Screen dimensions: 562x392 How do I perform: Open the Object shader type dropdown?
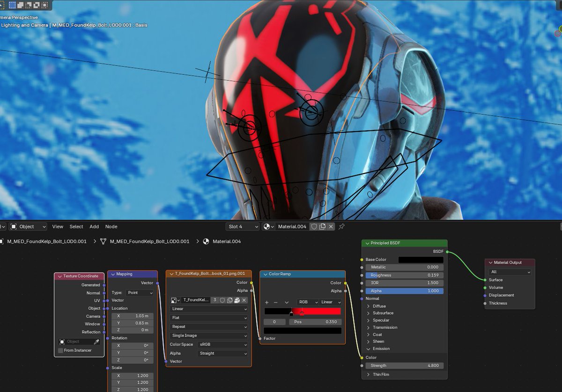pos(28,226)
